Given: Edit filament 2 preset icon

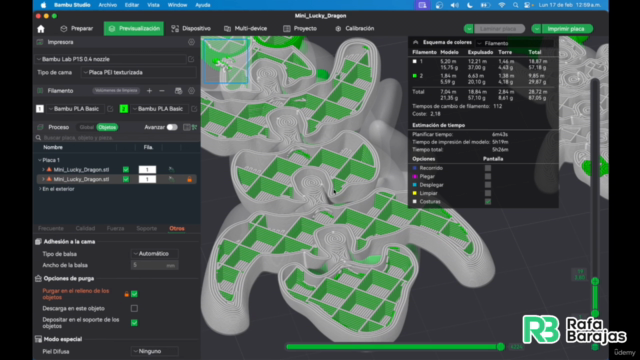Looking at the screenshot, I should (x=194, y=109).
